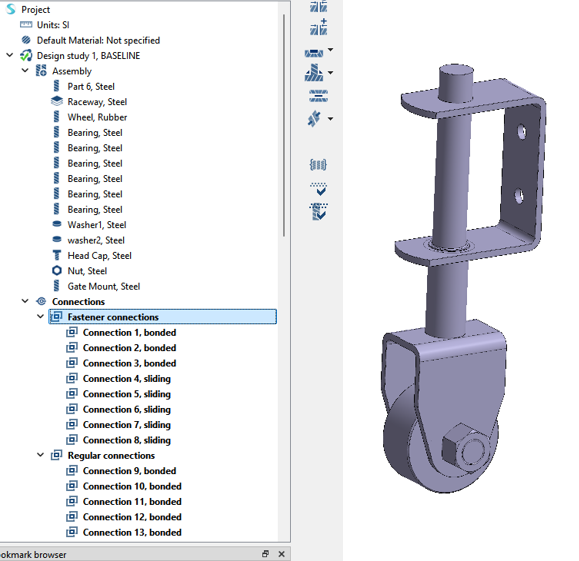This screenshot has height=561, width=579.
Task: Click the curly-braces springs icon in toolbar
Action: pyautogui.click(x=318, y=164)
